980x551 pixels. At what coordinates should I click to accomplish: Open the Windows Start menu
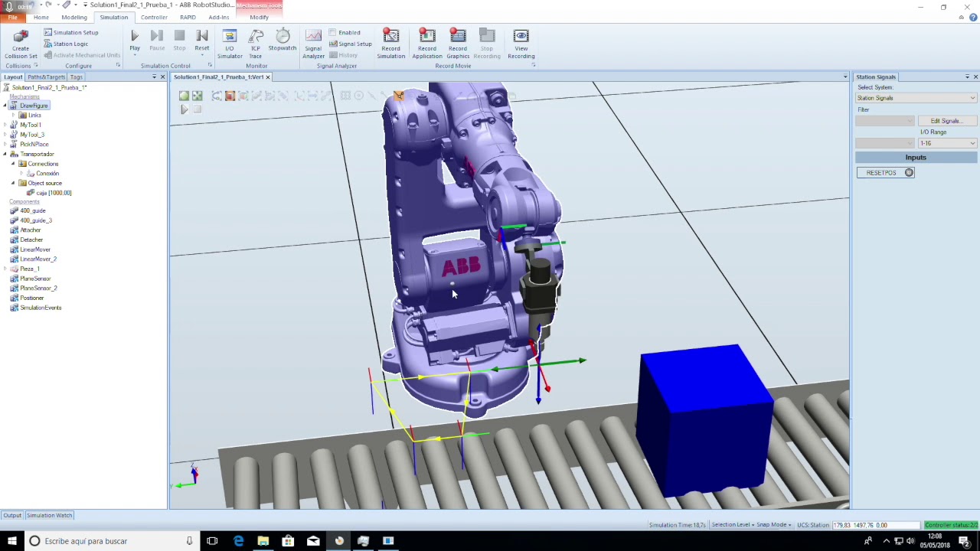(x=12, y=541)
